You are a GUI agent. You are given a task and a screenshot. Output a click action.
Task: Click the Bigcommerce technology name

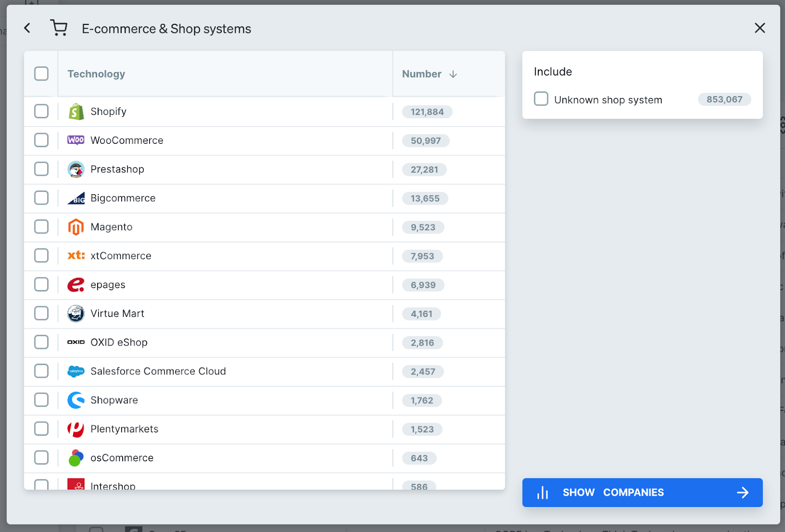pos(123,198)
